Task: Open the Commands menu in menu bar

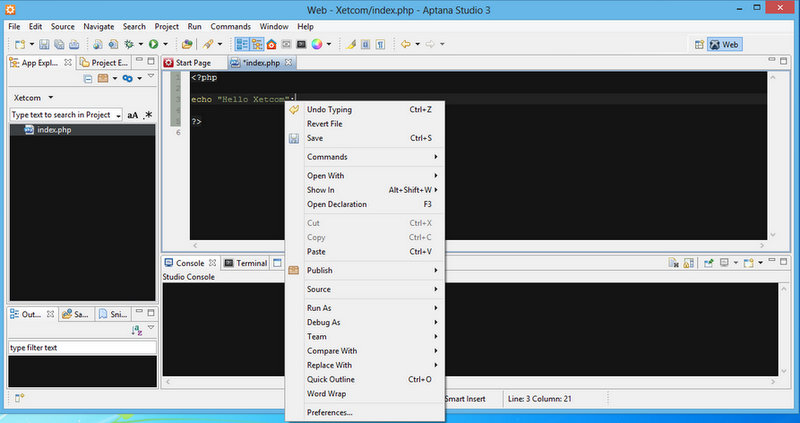Action: pyautogui.click(x=230, y=27)
